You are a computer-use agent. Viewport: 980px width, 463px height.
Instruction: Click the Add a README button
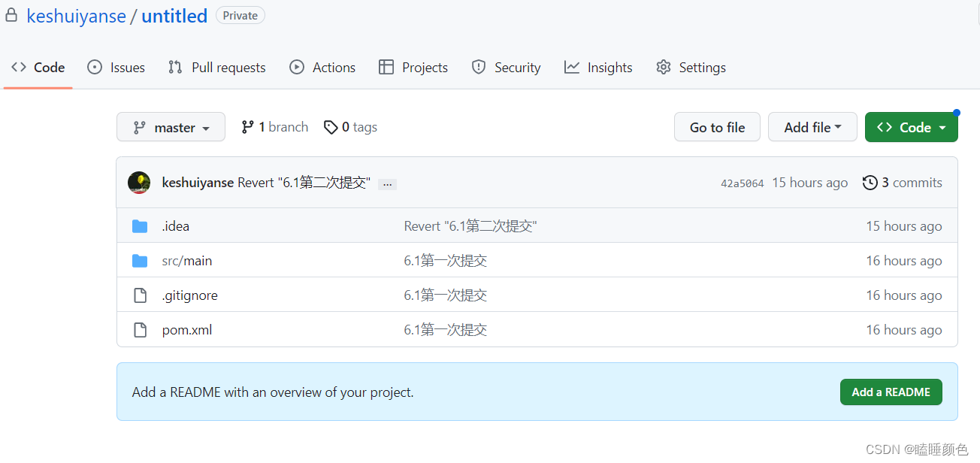coord(891,392)
